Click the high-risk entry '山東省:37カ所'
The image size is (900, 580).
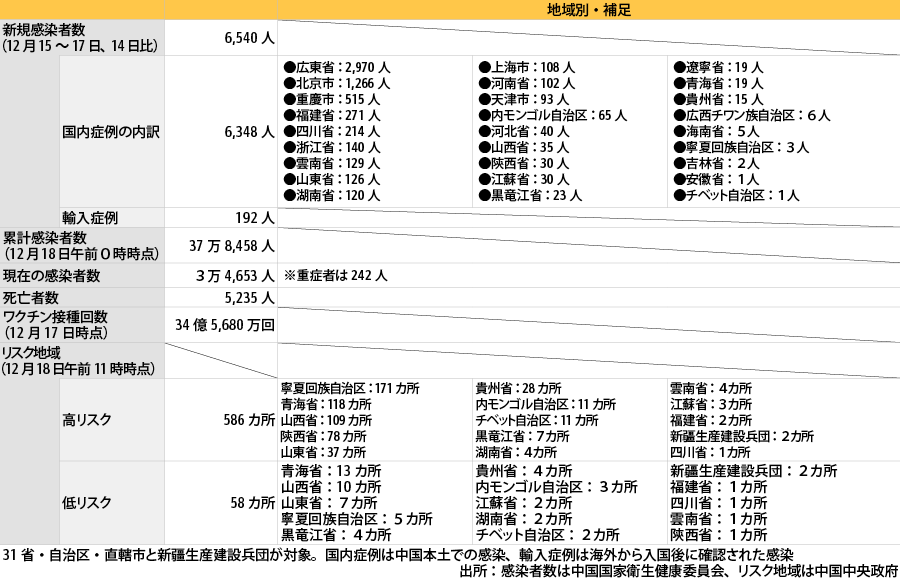323,453
